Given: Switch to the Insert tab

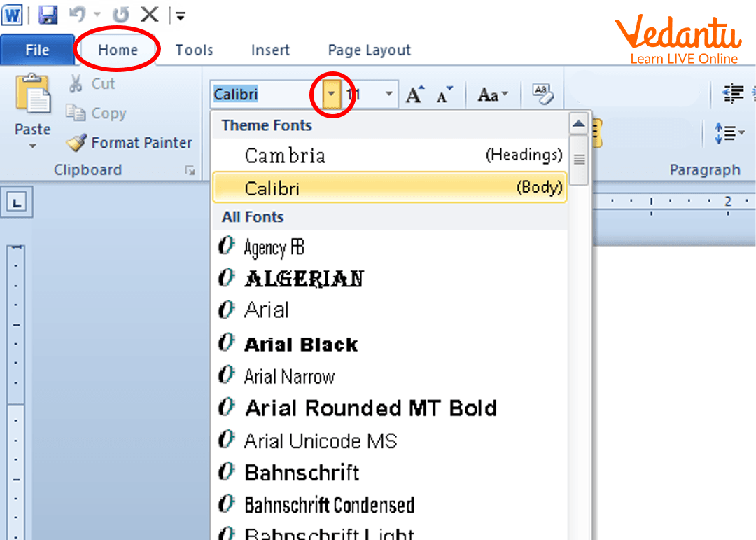Looking at the screenshot, I should 270,50.
